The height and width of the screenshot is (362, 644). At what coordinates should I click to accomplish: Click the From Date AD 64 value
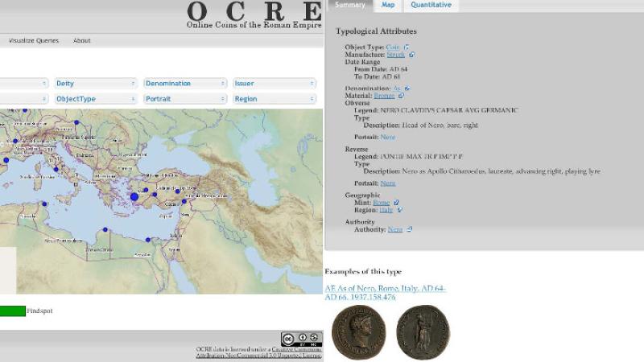click(x=398, y=69)
